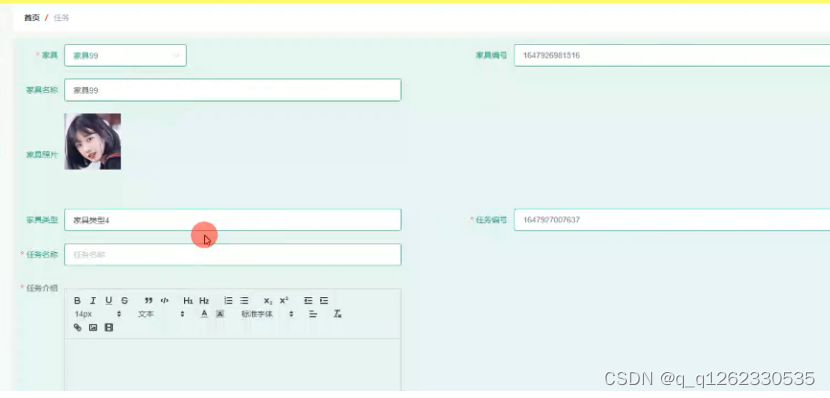Toggle italic formatting in the editor
Viewport: 830px width, 398px height.
tap(93, 301)
